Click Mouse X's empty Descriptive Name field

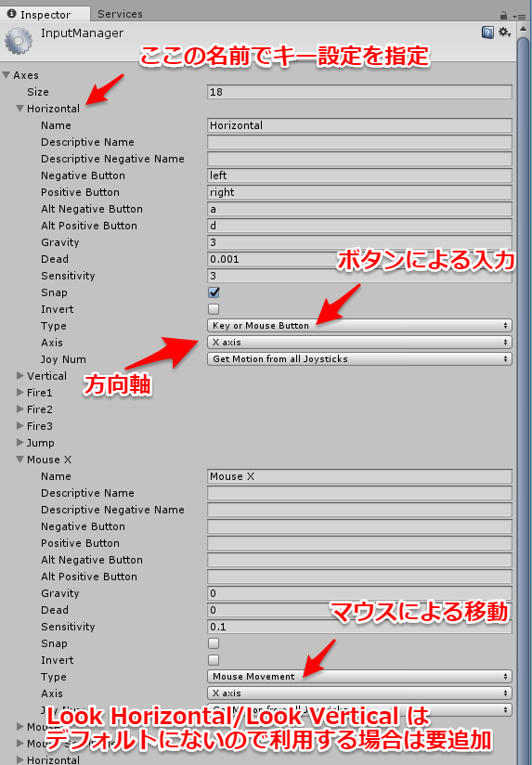[x=359, y=493]
